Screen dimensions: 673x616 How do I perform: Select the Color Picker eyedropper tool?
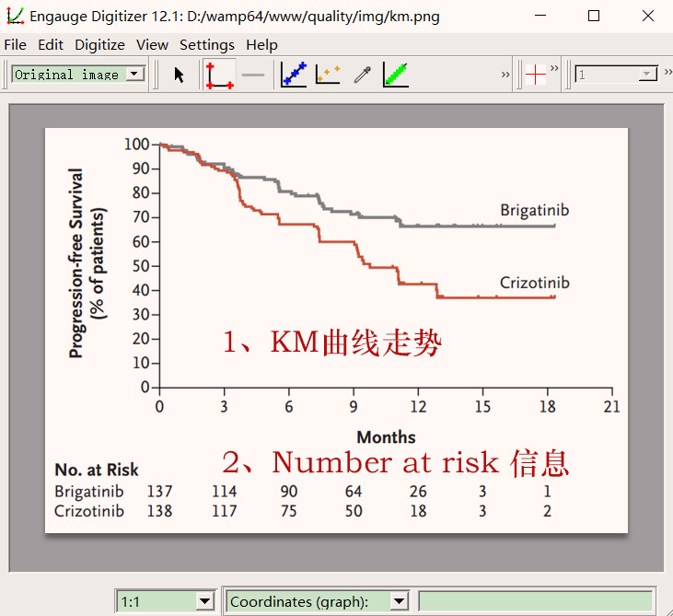362,76
